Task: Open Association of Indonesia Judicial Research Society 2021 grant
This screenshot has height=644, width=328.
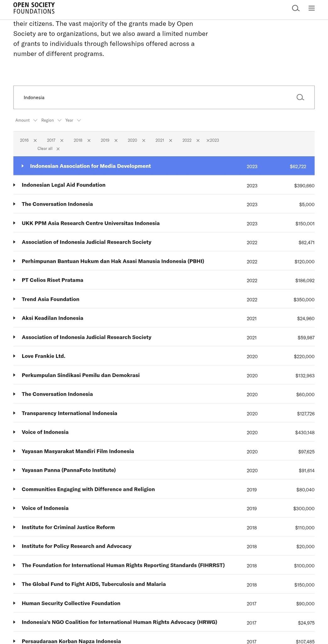Action: pos(86,337)
